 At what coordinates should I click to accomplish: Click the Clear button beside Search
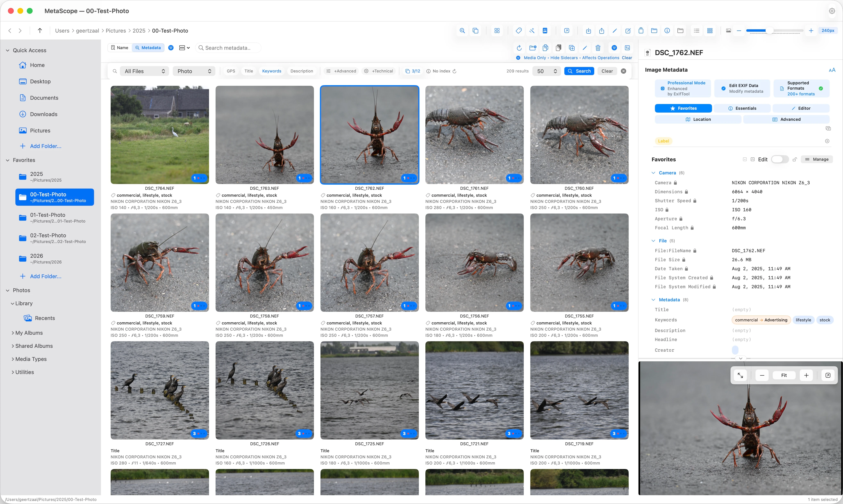(x=607, y=71)
